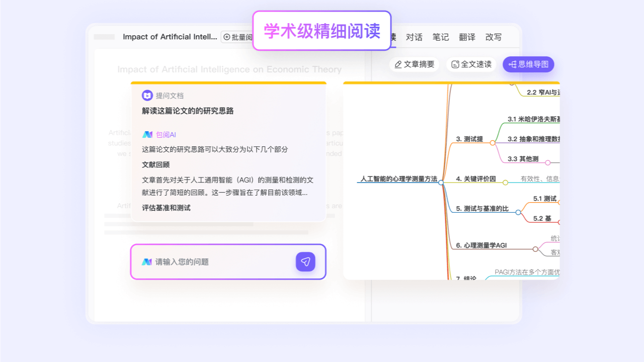Click the 包阅AI logo inside the question input

click(146, 261)
